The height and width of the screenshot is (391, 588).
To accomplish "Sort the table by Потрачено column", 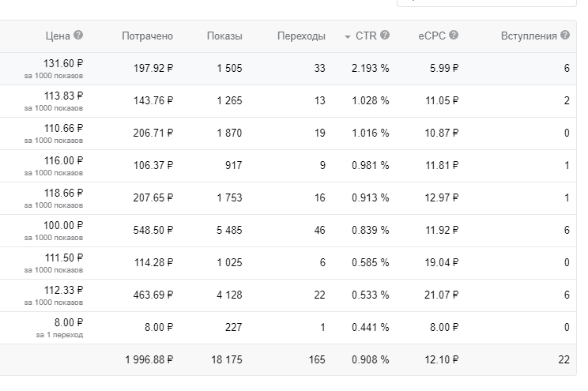I will point(147,36).
